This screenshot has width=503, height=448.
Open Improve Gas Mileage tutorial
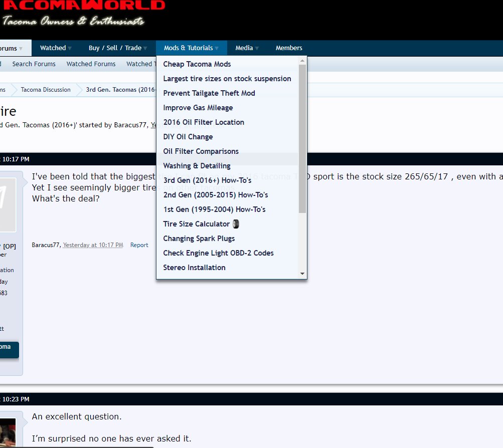pyautogui.click(x=198, y=108)
